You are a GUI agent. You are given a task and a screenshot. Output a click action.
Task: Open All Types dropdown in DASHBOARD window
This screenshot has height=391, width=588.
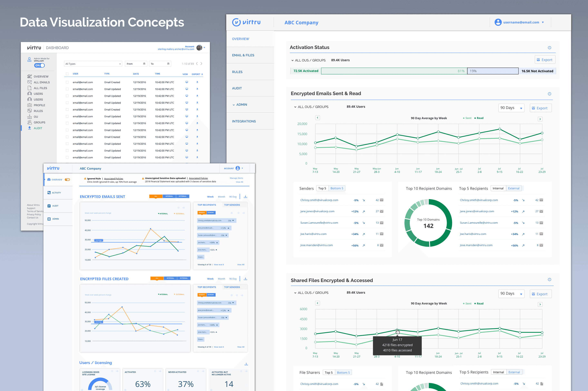coord(93,64)
